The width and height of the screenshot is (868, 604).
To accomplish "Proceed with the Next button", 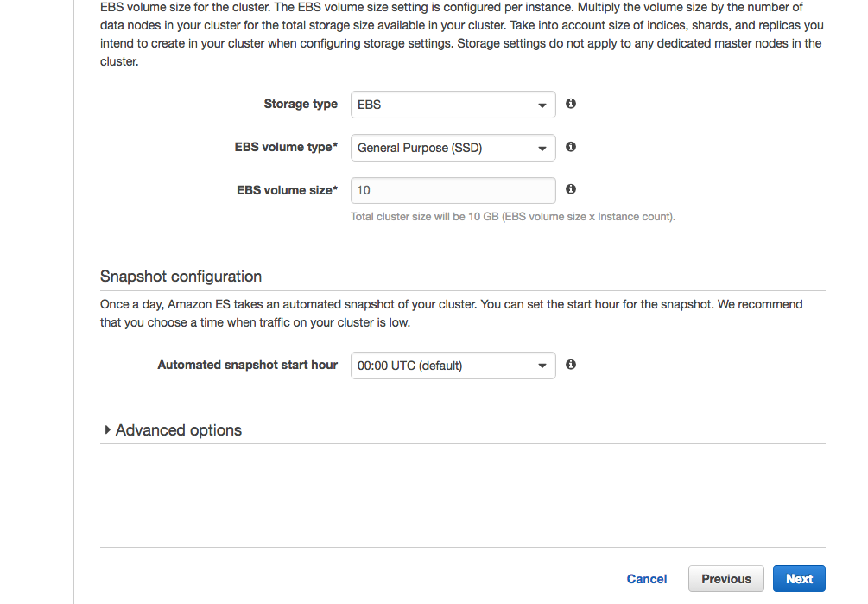I will (799, 579).
